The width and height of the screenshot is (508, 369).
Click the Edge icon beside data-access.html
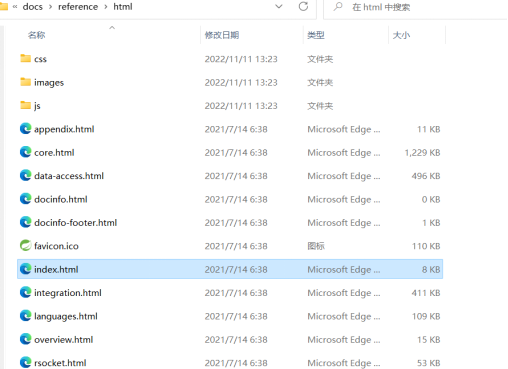click(25, 175)
